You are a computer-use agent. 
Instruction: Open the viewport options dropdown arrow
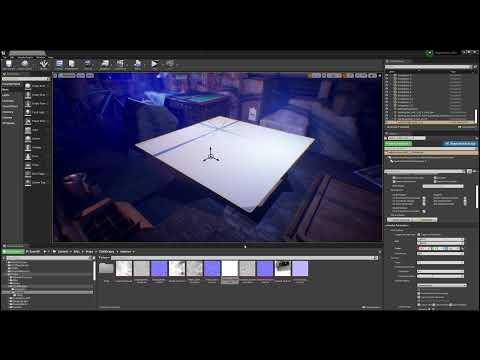[56, 76]
